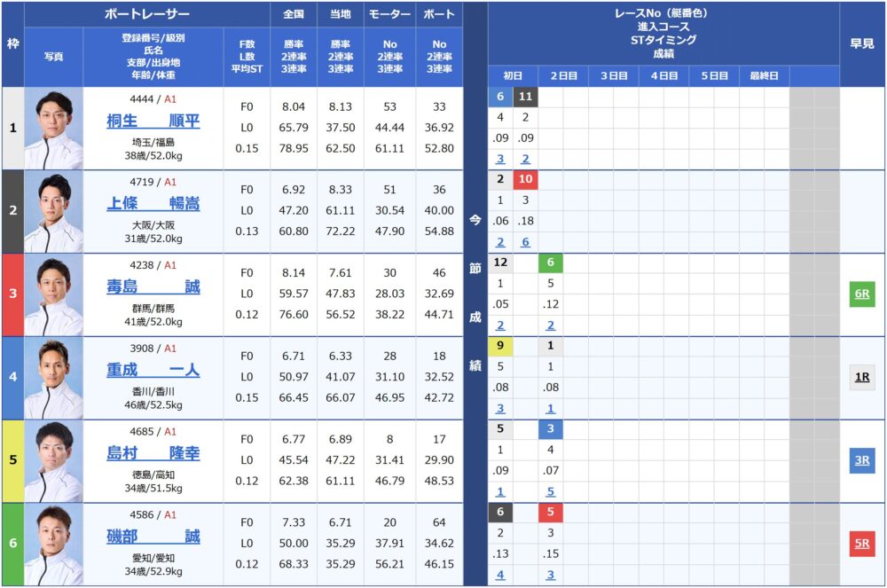Viewport: 887px width, 588px height.
Task: Click photo of racer 磯部 誠
Action: click(54, 544)
